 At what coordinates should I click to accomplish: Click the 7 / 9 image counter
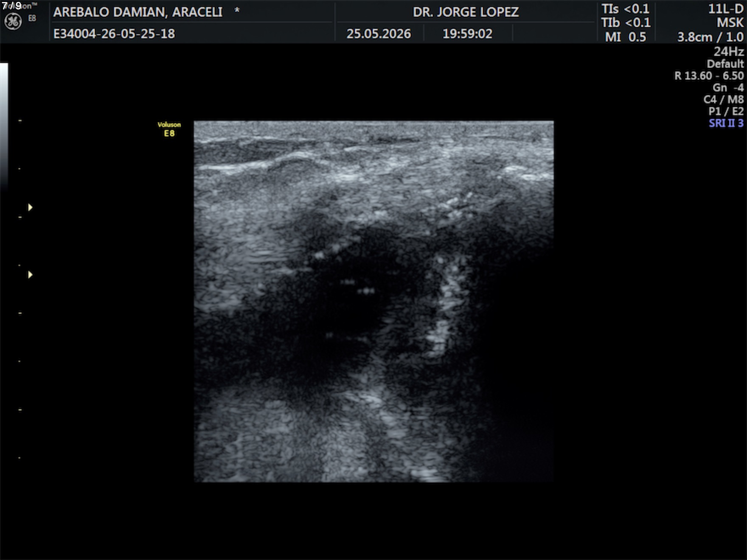pyautogui.click(x=12, y=6)
